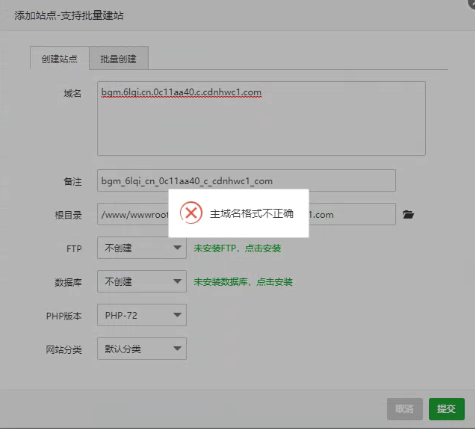Click inside the 域名 domain text area
Screen dimensions: 475x429
coord(261,118)
